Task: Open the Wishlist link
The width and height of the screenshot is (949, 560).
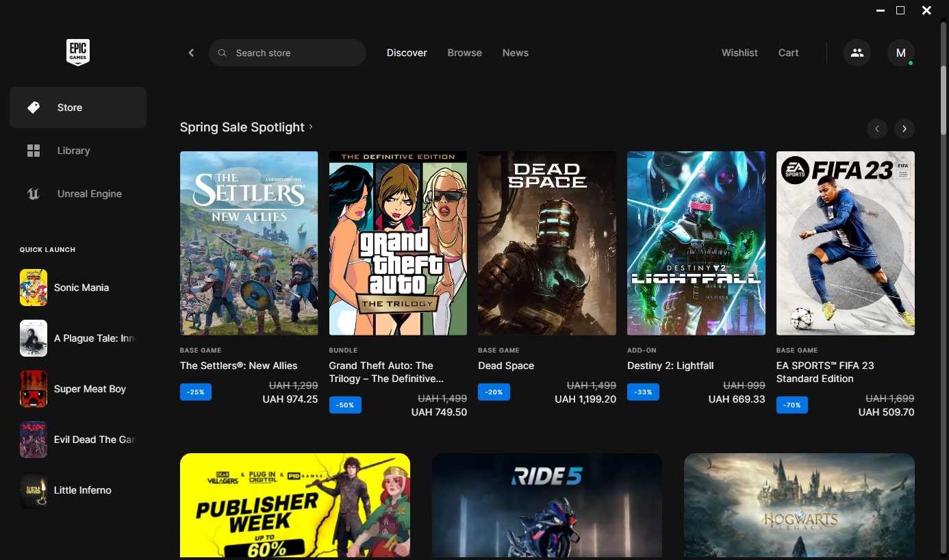Action: point(739,53)
